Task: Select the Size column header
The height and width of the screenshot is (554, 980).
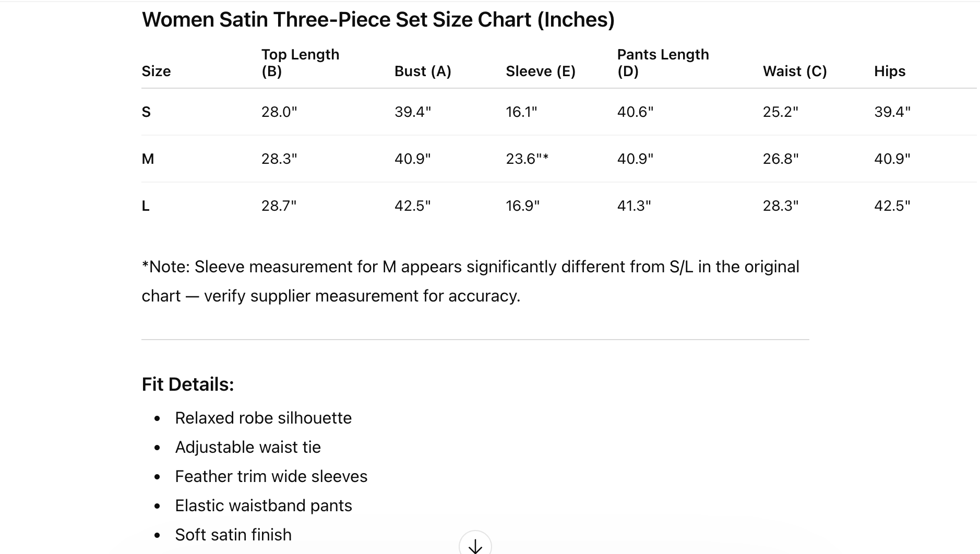Action: click(x=156, y=71)
